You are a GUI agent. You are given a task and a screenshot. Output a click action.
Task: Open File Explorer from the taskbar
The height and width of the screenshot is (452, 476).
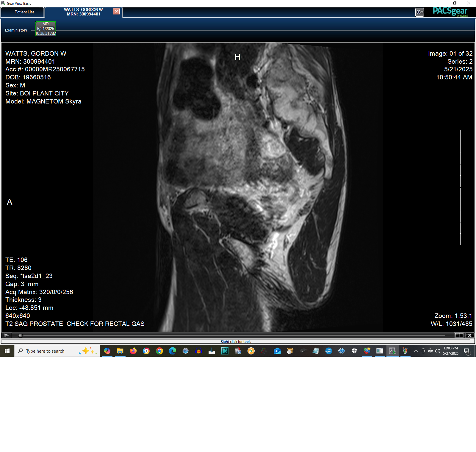[x=120, y=351]
